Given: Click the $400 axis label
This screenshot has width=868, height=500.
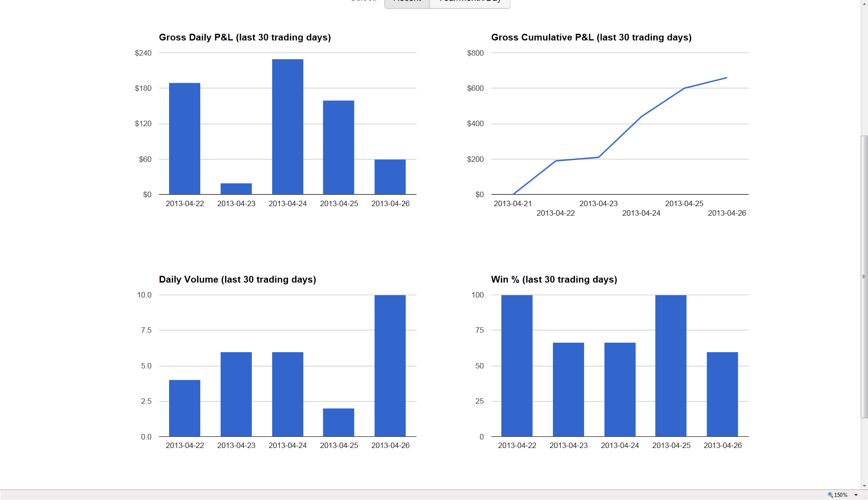Looking at the screenshot, I should 476,123.
